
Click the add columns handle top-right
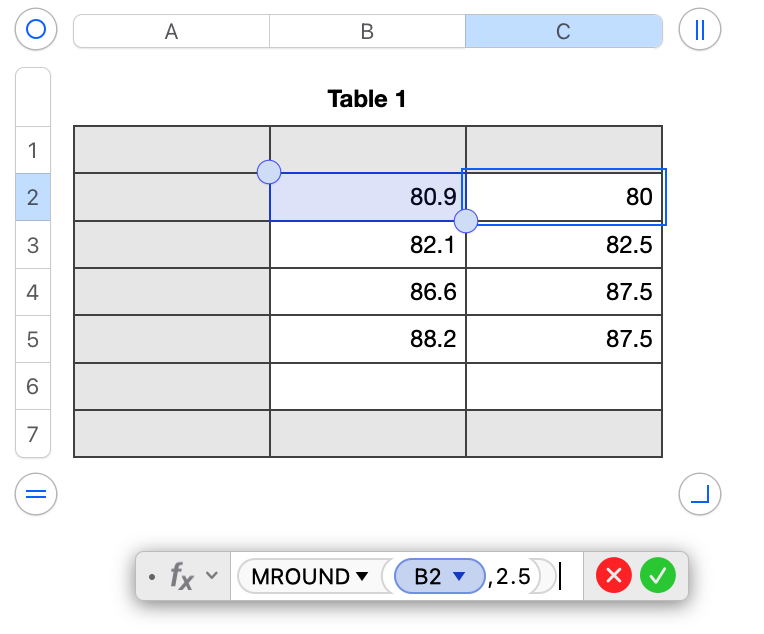coord(699,30)
